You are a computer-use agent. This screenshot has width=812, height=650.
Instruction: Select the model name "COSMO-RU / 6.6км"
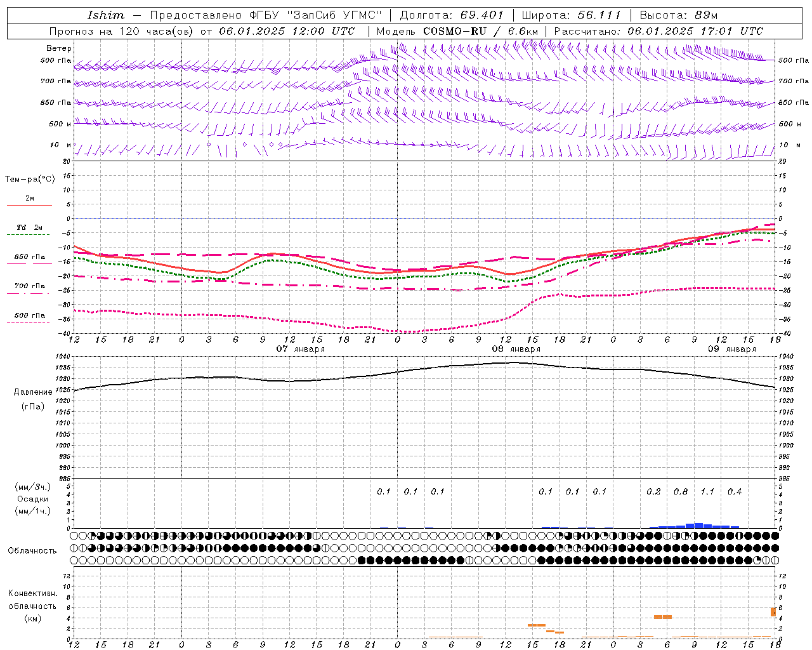tap(480, 31)
